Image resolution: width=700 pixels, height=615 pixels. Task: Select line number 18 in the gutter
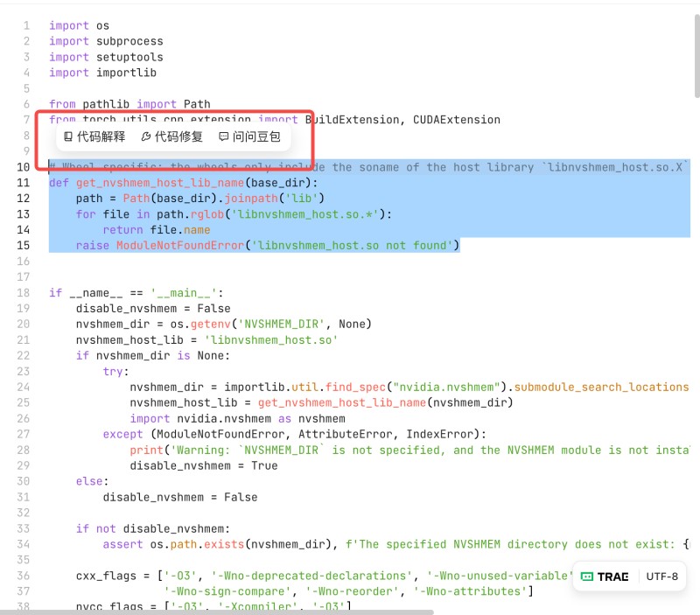tap(23, 293)
